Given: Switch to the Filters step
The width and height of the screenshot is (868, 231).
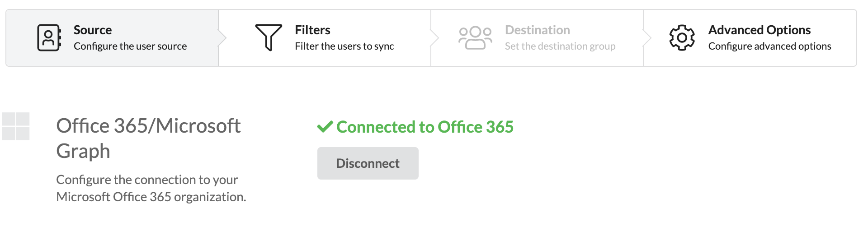Looking at the screenshot, I should pyautogui.click(x=325, y=38).
